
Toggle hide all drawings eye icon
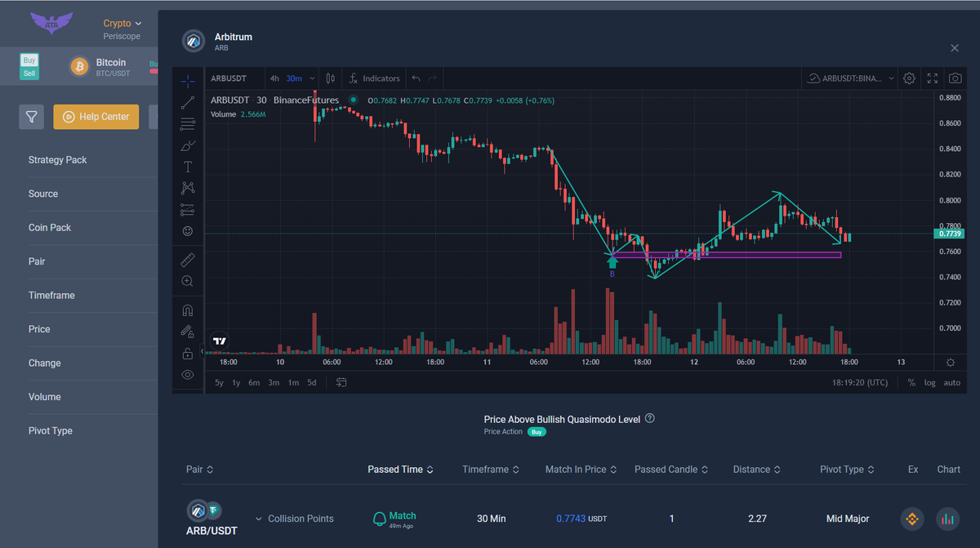(x=188, y=375)
